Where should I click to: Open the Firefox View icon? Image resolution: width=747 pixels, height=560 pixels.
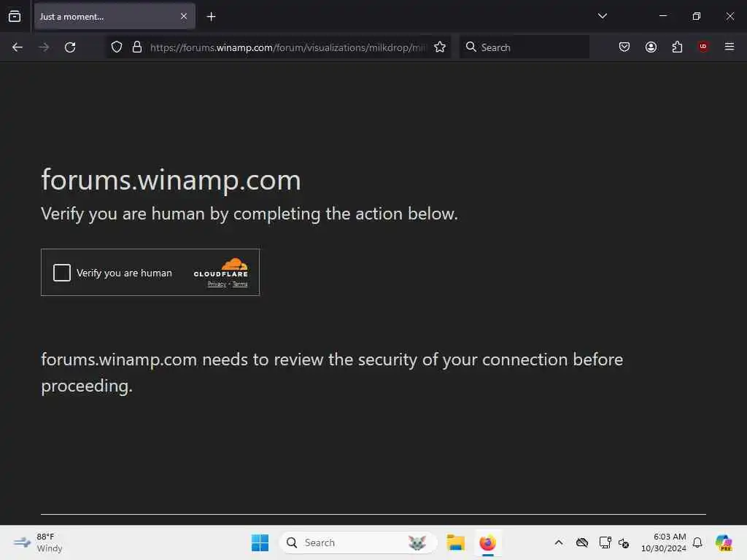pos(15,17)
